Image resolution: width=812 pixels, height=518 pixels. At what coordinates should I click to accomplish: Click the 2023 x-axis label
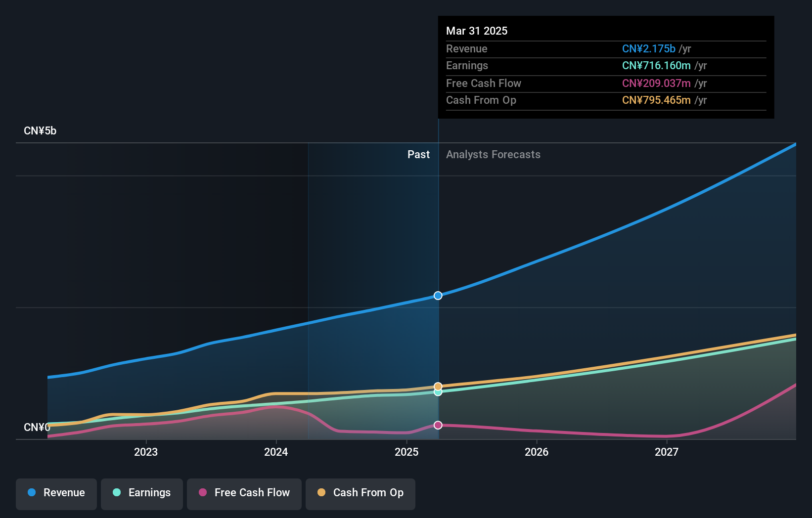point(146,452)
